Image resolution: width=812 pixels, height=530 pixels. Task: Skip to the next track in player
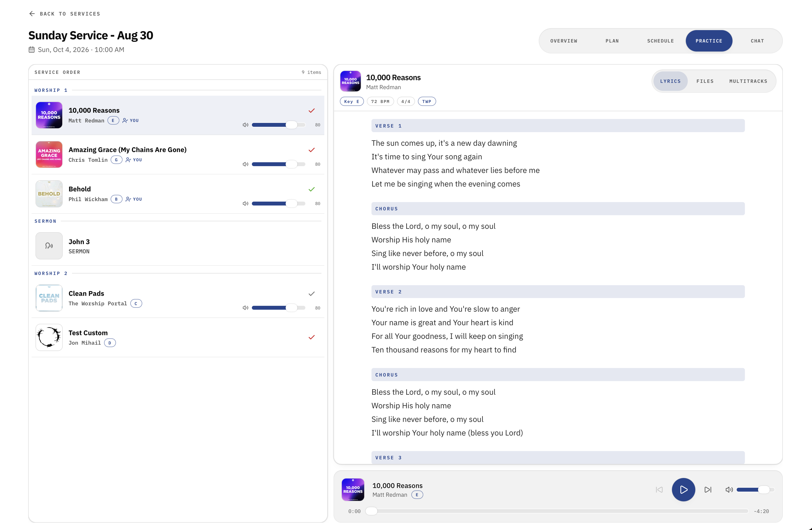click(708, 490)
